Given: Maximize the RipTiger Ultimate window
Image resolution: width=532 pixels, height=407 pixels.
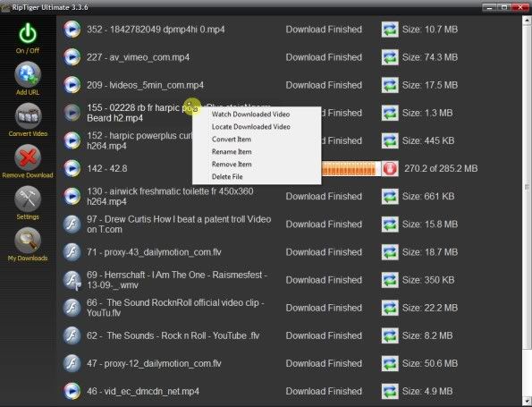Looking at the screenshot, I should pyautogui.click(x=504, y=7).
